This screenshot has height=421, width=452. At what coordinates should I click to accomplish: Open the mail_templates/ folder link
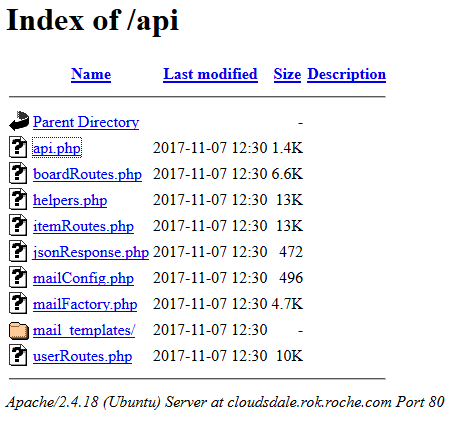(x=84, y=330)
